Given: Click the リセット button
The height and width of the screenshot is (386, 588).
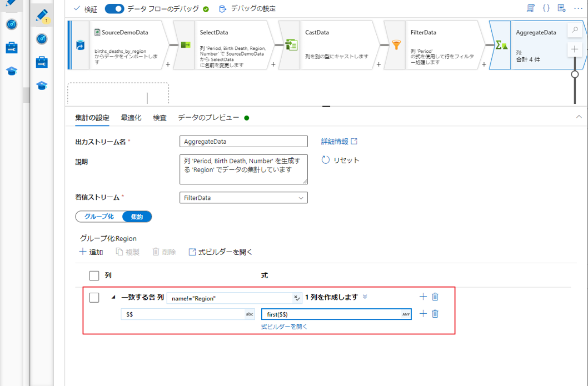Looking at the screenshot, I should (x=341, y=160).
